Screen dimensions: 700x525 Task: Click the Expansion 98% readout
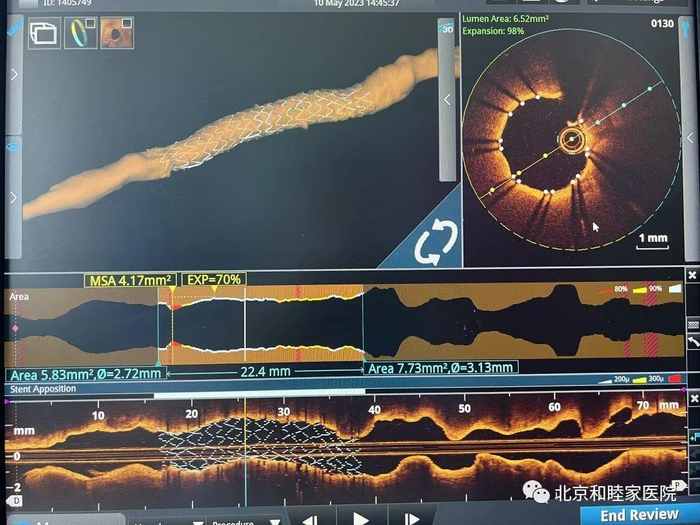[493, 31]
